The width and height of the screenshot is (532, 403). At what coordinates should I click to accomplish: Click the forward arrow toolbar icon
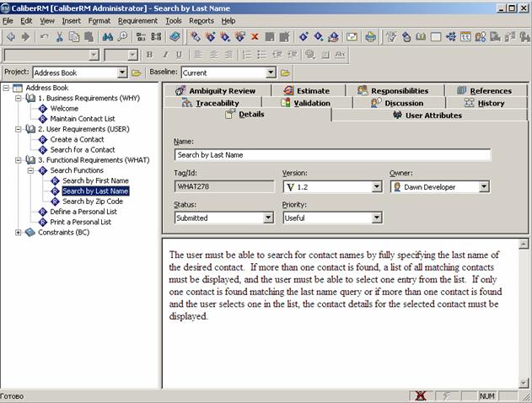pos(25,36)
